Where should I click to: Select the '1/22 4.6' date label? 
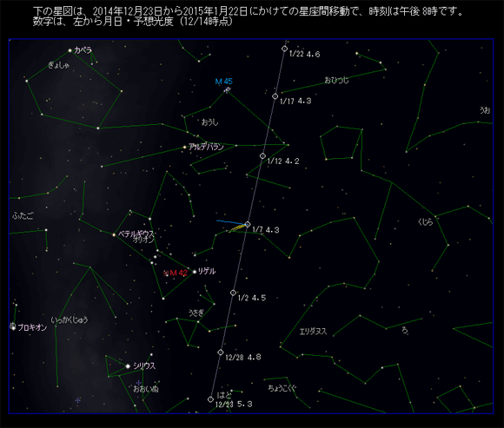tap(304, 54)
